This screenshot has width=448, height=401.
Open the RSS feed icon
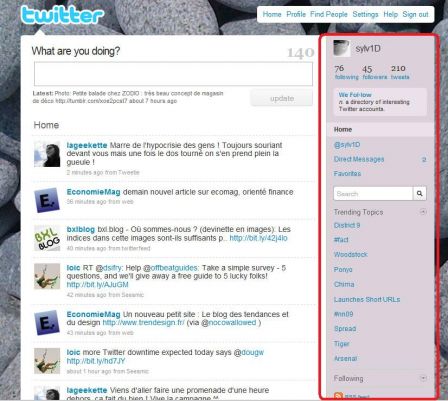(x=338, y=396)
